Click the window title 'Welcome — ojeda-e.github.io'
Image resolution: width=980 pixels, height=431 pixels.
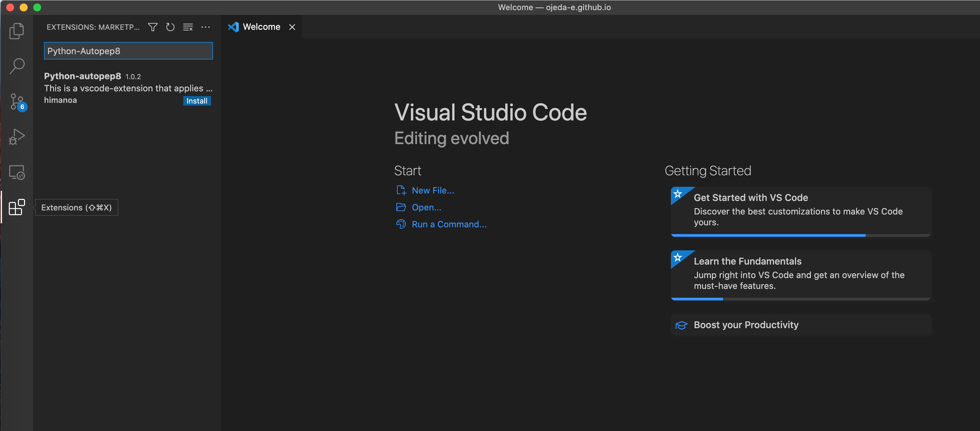(554, 7)
